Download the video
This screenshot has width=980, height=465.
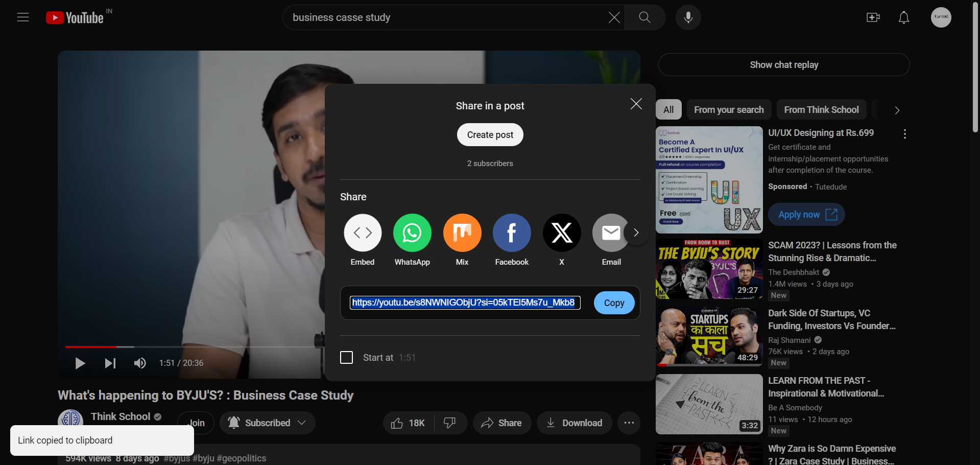point(574,423)
